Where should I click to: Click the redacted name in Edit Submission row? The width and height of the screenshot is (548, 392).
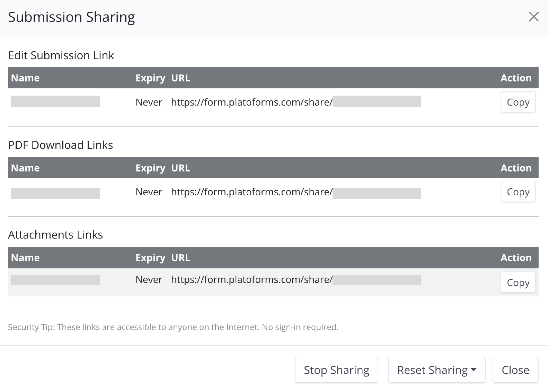point(55,101)
